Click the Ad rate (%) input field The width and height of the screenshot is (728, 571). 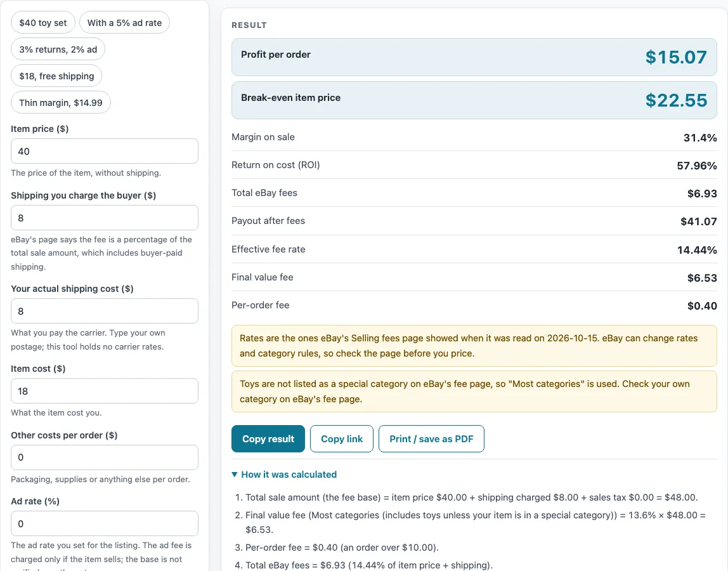point(105,523)
